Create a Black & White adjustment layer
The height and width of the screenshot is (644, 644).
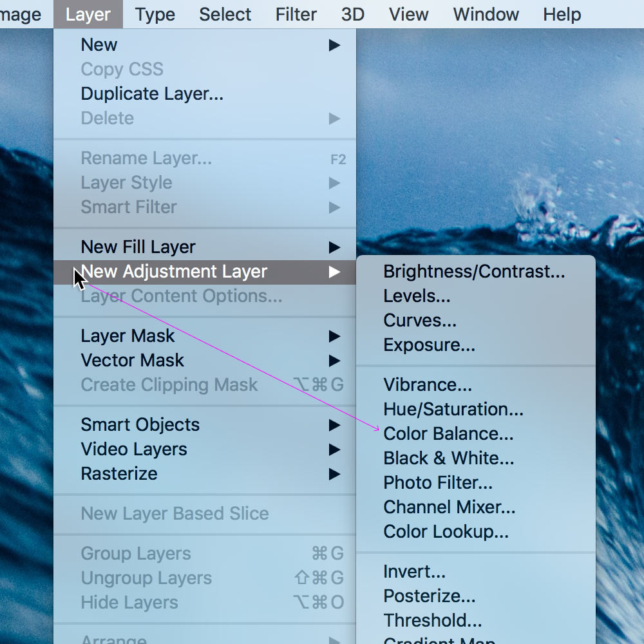[449, 459]
